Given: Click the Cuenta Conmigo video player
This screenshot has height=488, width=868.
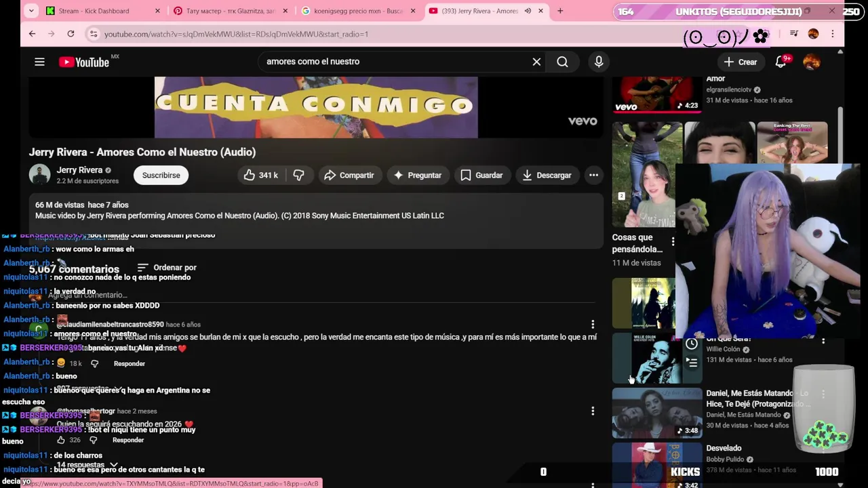Looking at the screenshot, I should pyautogui.click(x=316, y=107).
